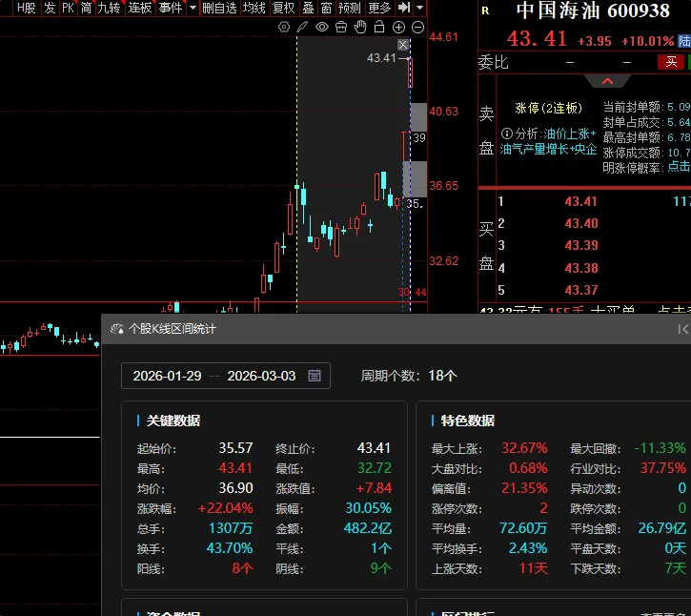Screen dimensions: 691x616
Task: Select buy level 2 price 43.40
Action: coord(580,223)
